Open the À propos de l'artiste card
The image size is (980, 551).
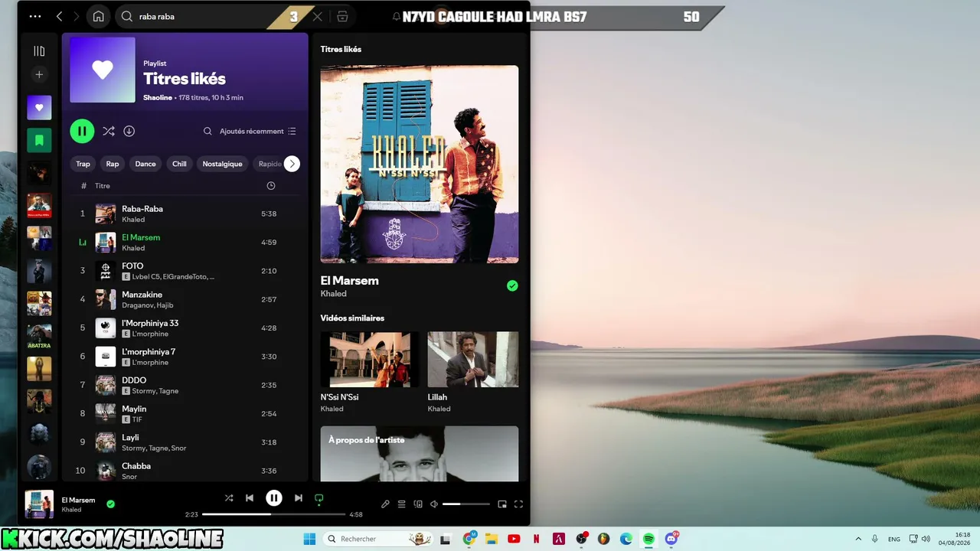(x=420, y=454)
